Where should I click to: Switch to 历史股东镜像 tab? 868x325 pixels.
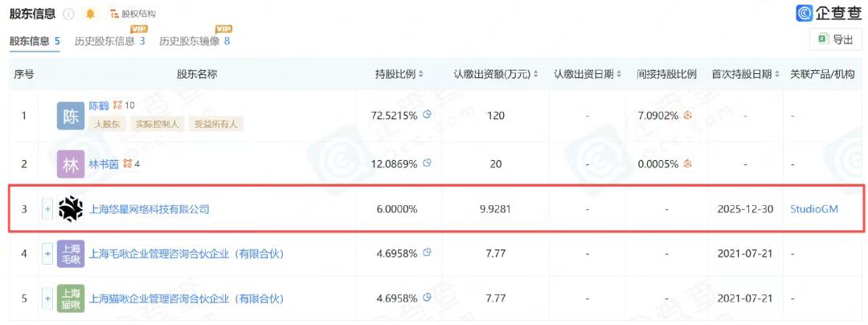(194, 41)
